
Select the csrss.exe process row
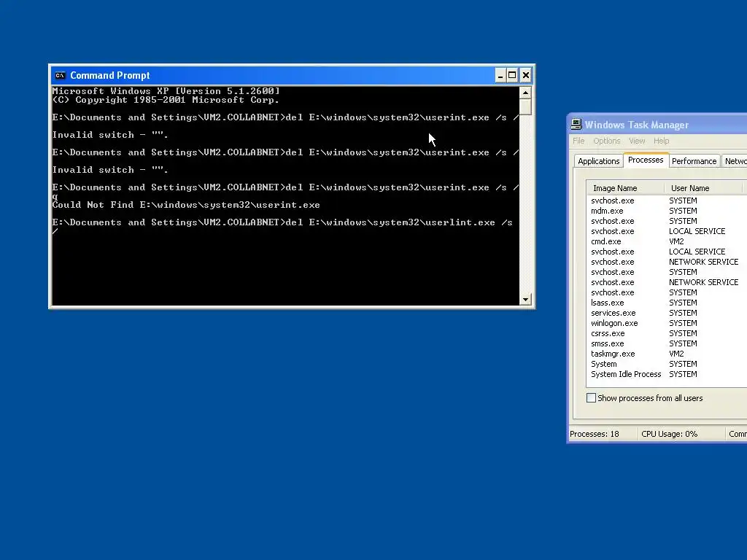[667, 333]
